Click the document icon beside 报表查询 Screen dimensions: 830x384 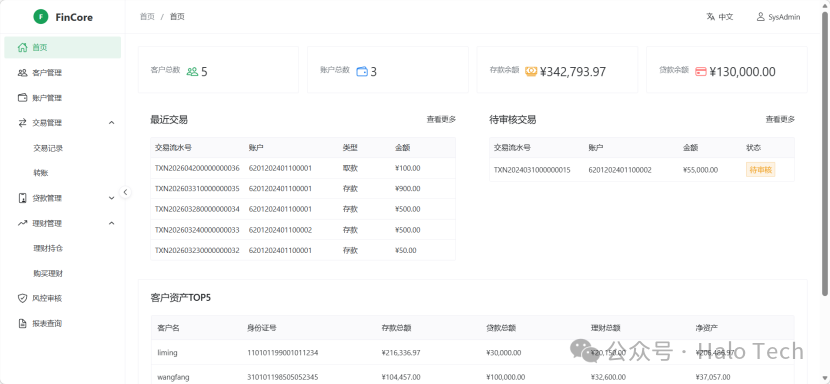click(22, 323)
